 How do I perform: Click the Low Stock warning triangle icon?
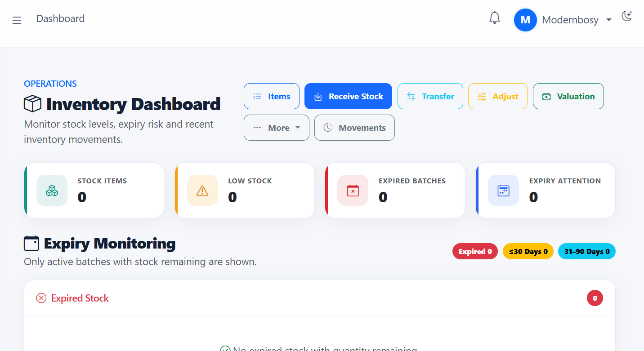coord(202,191)
